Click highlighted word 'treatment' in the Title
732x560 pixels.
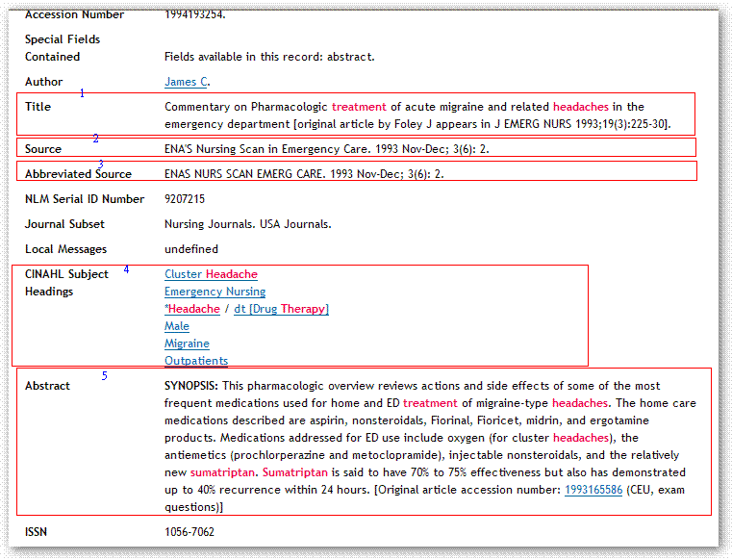[359, 107]
